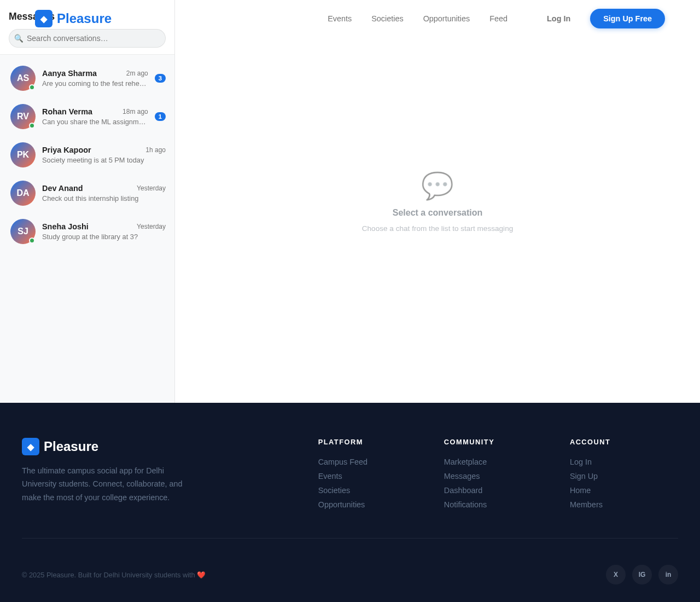Image resolution: width=700 pixels, height=602 pixels.
Task: Open Opportunities link in footer
Action: click(x=341, y=505)
